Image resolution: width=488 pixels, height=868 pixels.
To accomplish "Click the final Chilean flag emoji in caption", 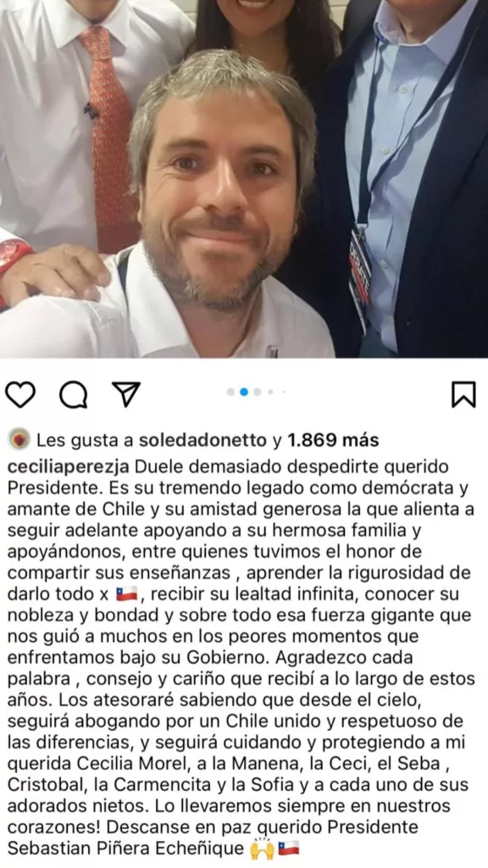I will (x=288, y=848).
